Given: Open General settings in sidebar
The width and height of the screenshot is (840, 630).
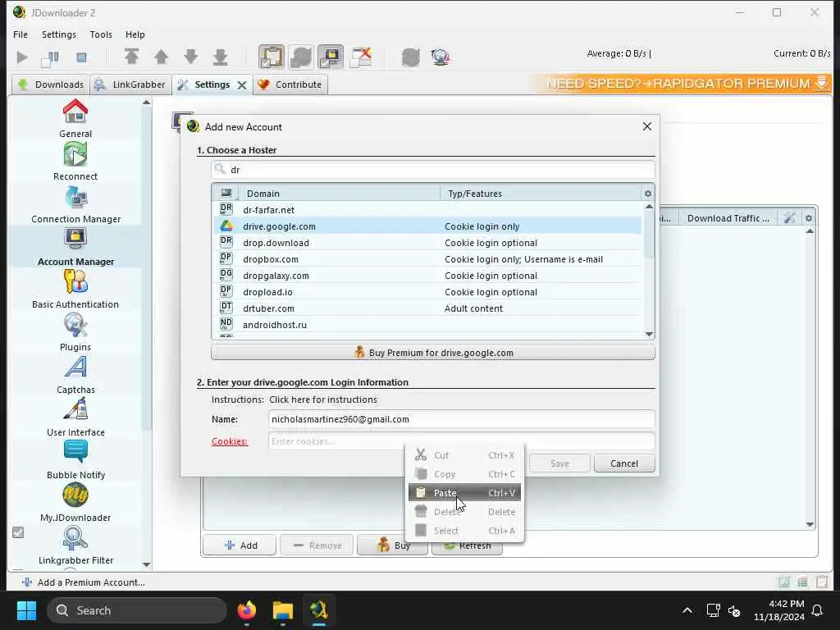Looking at the screenshot, I should pyautogui.click(x=75, y=119).
